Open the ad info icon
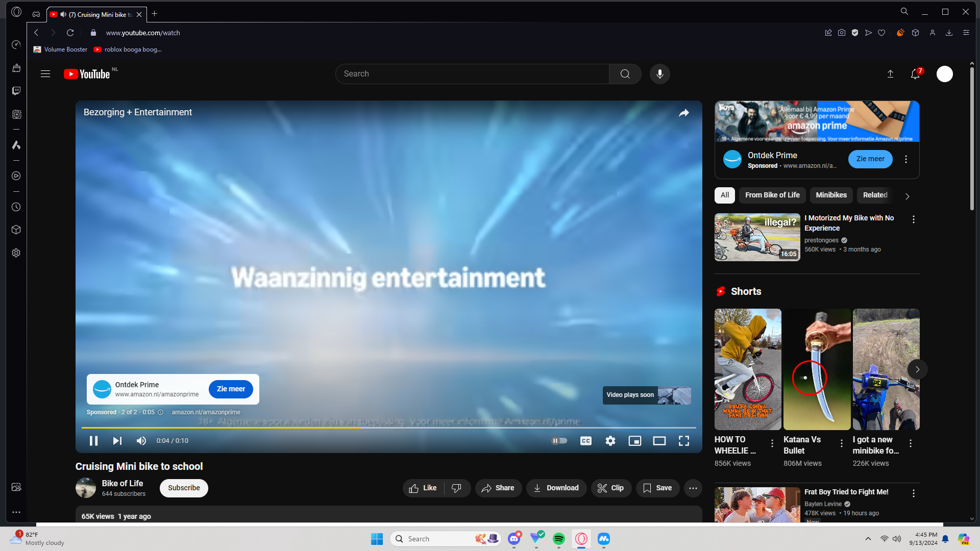 (x=160, y=413)
